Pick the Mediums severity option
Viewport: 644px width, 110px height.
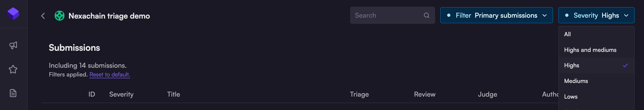pyautogui.click(x=576, y=81)
